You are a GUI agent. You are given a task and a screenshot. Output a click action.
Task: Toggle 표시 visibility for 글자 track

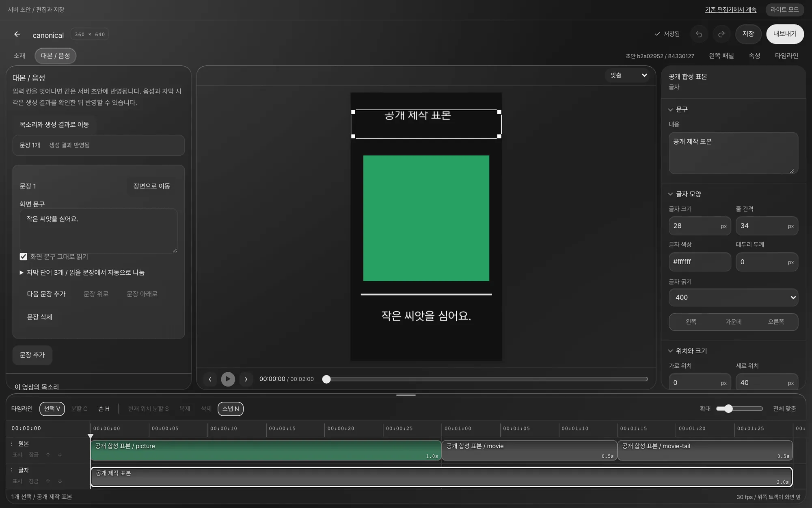click(17, 481)
